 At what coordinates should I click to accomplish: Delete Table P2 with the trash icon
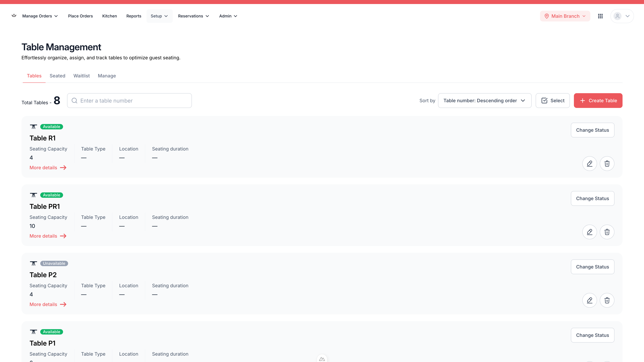coord(607,300)
